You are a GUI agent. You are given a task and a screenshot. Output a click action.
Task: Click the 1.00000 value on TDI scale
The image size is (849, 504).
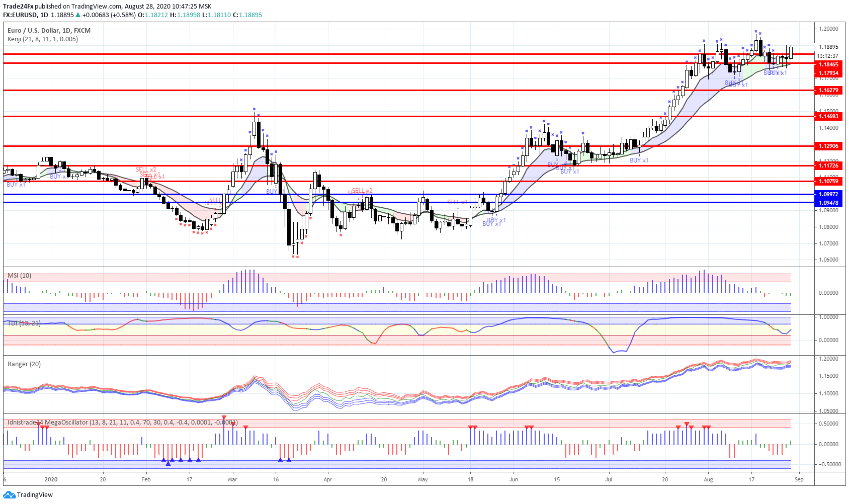(828, 317)
